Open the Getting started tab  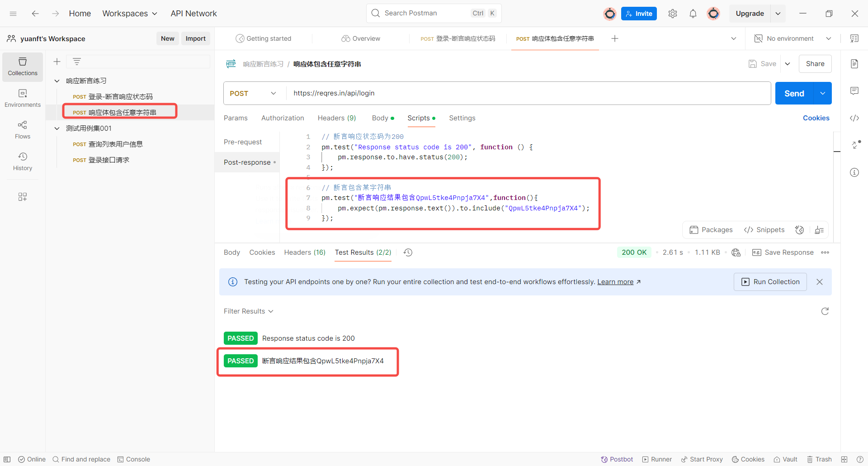point(264,38)
